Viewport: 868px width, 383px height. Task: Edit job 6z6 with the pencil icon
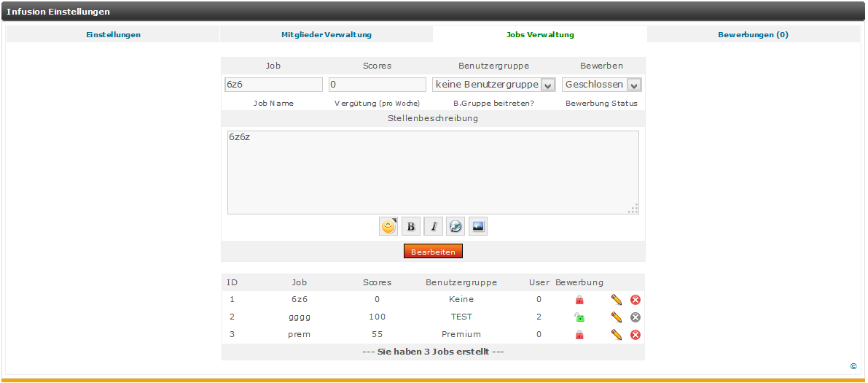pos(616,300)
